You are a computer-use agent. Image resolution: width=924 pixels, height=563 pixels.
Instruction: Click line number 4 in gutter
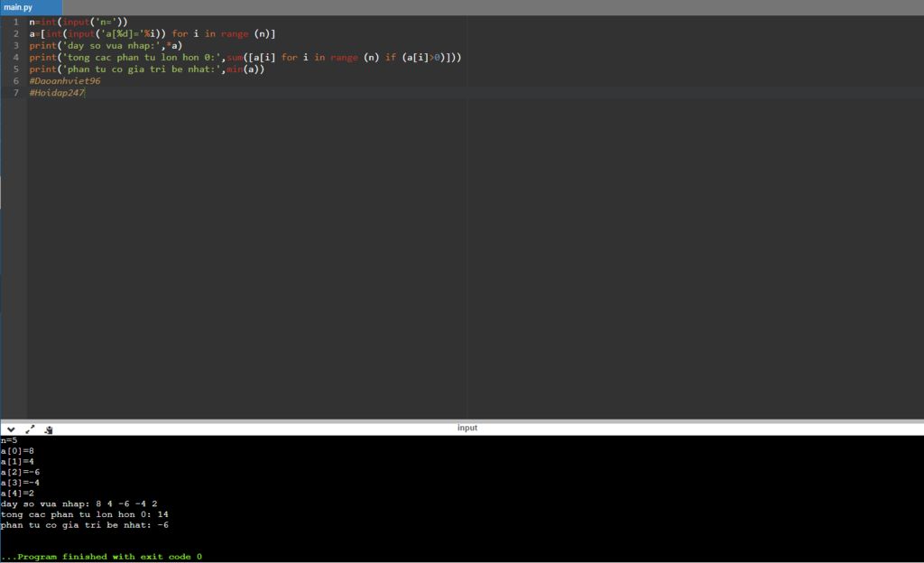[16, 57]
